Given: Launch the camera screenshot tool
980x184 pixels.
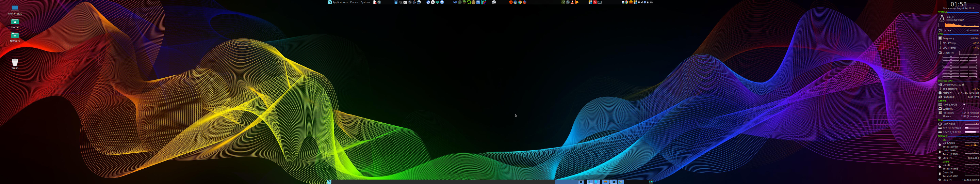Looking at the screenshot, I should coord(405,2).
